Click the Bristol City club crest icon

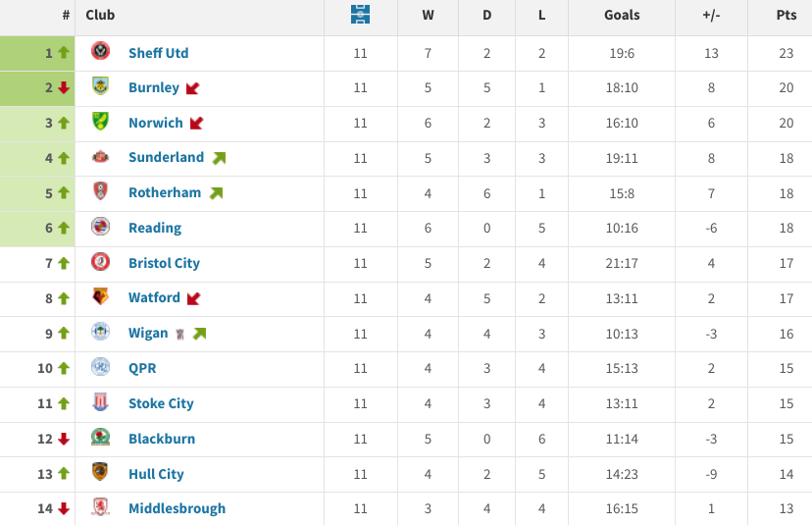click(100, 262)
